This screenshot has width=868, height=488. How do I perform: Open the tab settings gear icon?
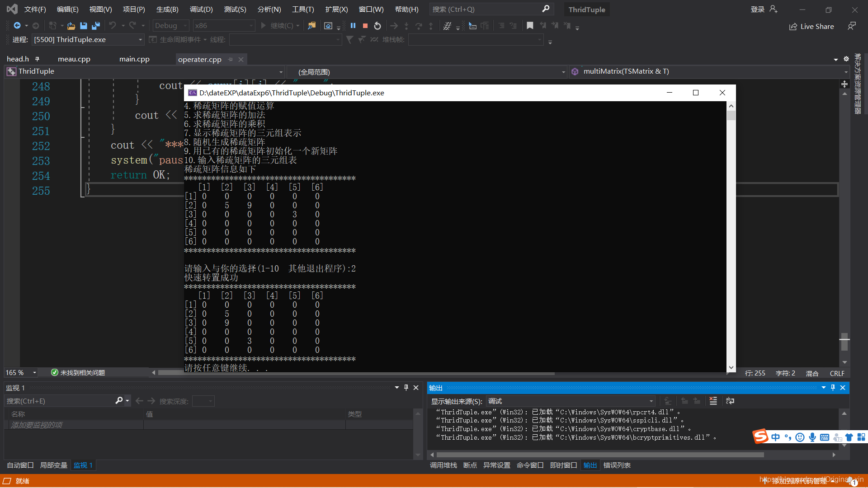click(846, 59)
